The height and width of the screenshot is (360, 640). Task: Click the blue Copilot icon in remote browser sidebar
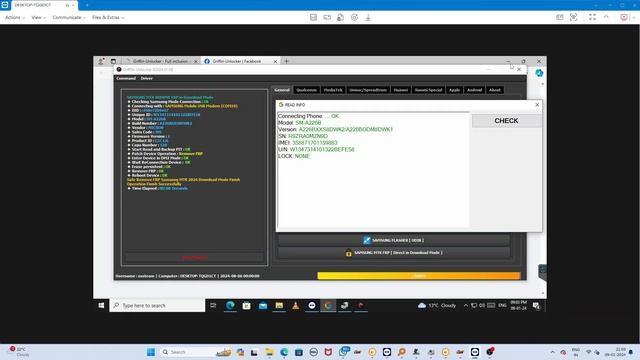539,73
